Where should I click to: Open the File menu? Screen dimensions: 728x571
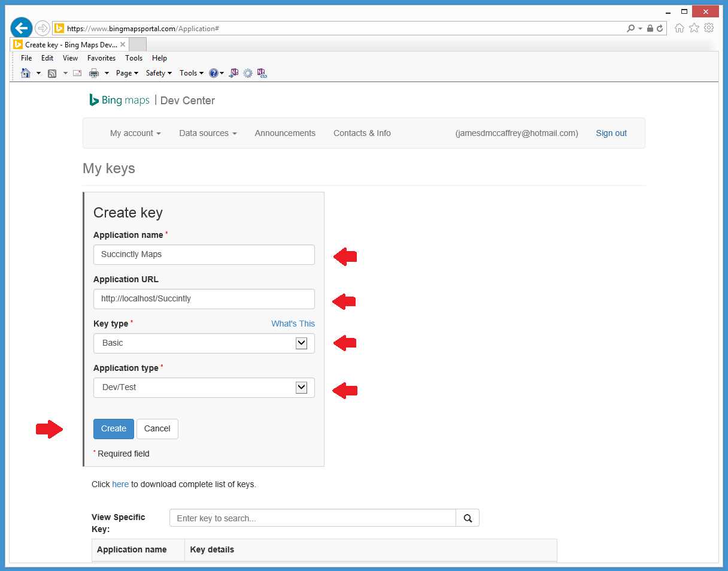26,58
